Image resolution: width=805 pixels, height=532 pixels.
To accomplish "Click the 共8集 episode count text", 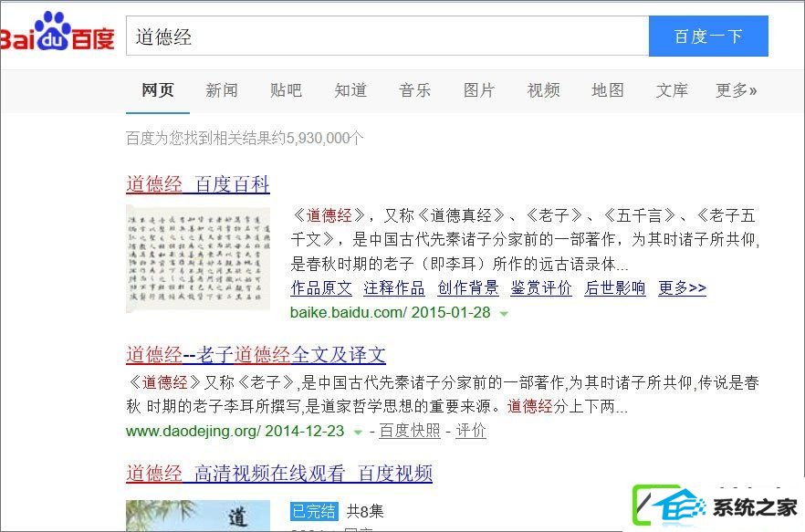I will [365, 511].
